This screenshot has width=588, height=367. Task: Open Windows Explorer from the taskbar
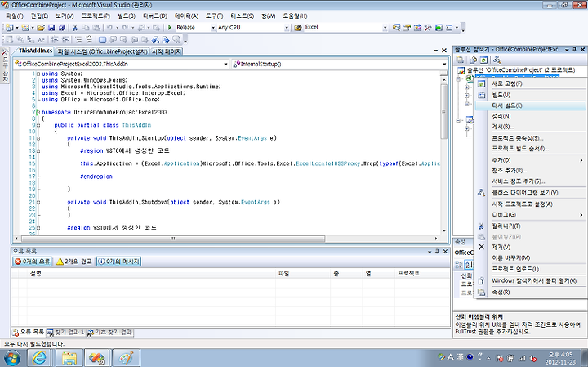pyautogui.click(x=69, y=358)
